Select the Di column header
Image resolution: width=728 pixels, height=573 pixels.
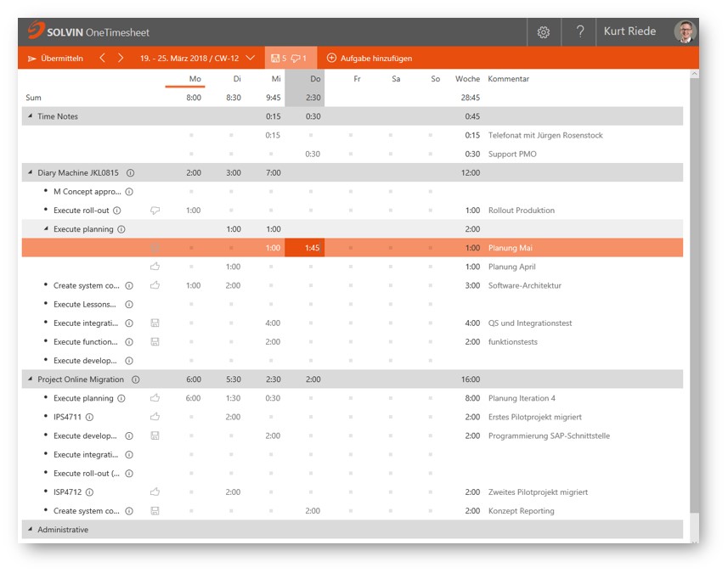(x=237, y=79)
